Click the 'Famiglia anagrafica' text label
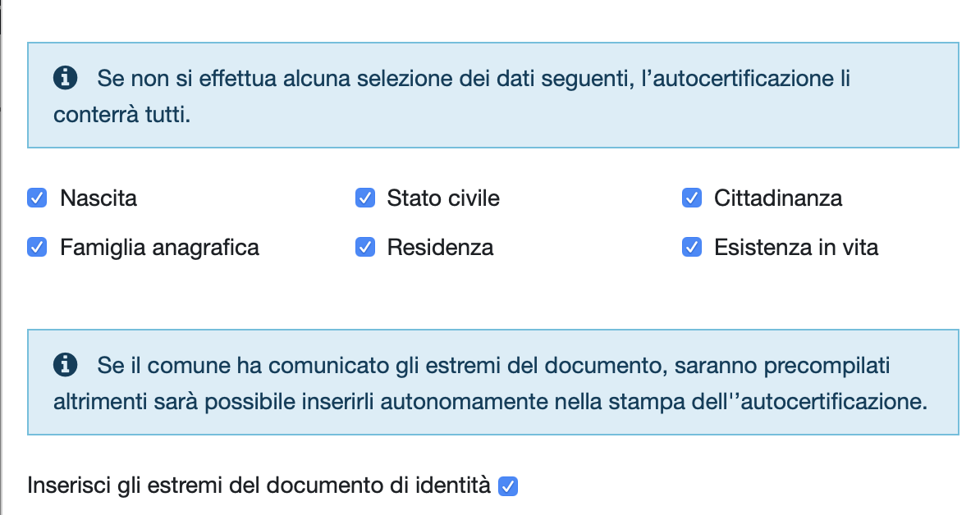Viewport: 980px width, 515px height. pos(159,248)
